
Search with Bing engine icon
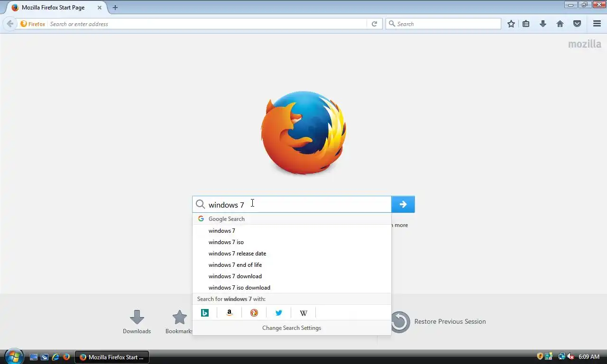(x=205, y=313)
